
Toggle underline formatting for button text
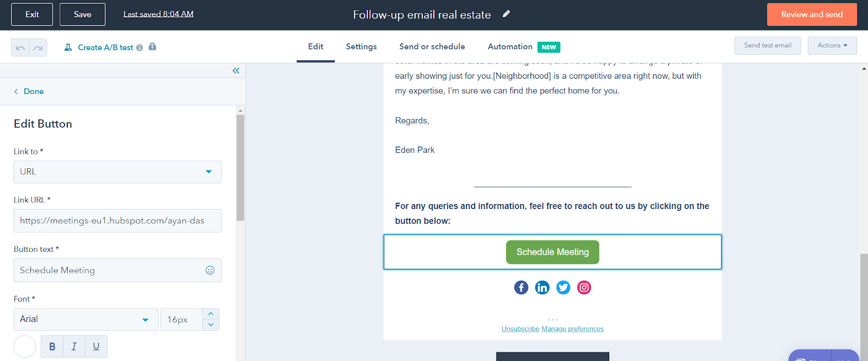click(96, 346)
